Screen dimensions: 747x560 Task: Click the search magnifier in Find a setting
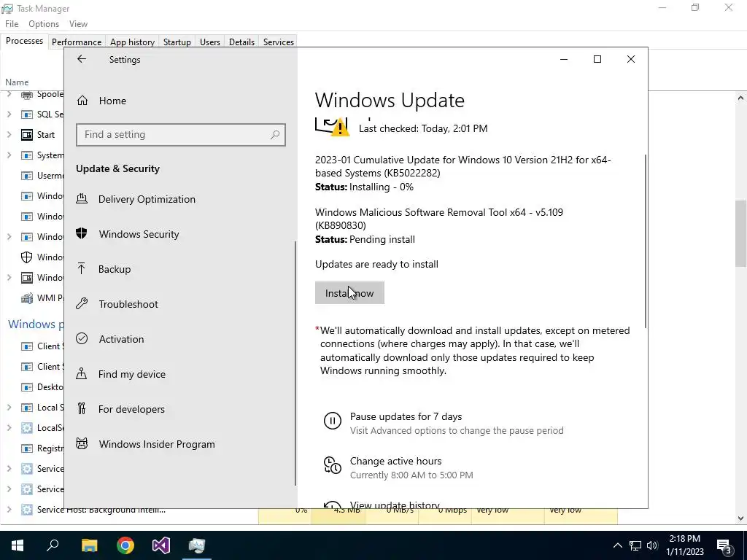(x=275, y=135)
